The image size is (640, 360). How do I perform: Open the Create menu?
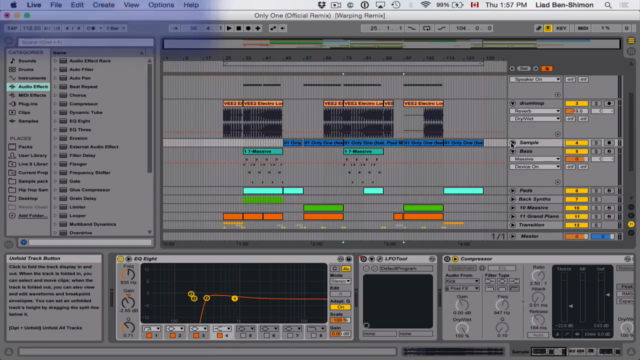pos(103,5)
